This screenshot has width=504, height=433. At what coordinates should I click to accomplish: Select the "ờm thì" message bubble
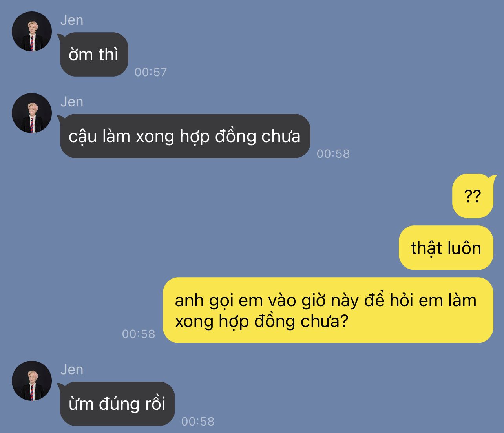click(94, 54)
